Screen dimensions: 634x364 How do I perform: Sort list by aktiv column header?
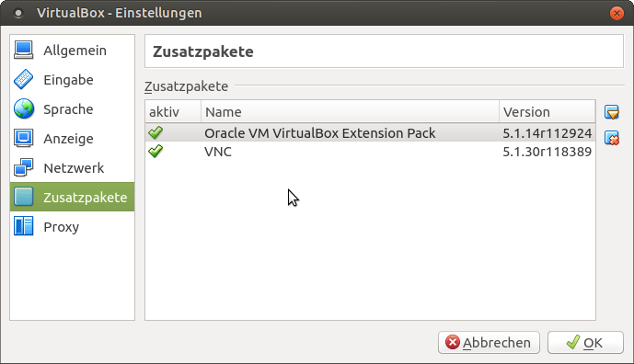click(173, 111)
